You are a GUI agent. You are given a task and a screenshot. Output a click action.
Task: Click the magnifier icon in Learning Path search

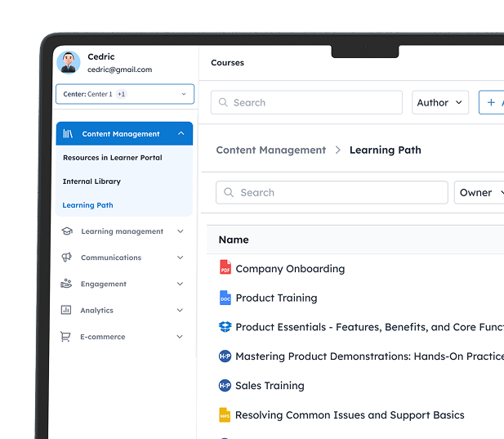click(x=229, y=192)
